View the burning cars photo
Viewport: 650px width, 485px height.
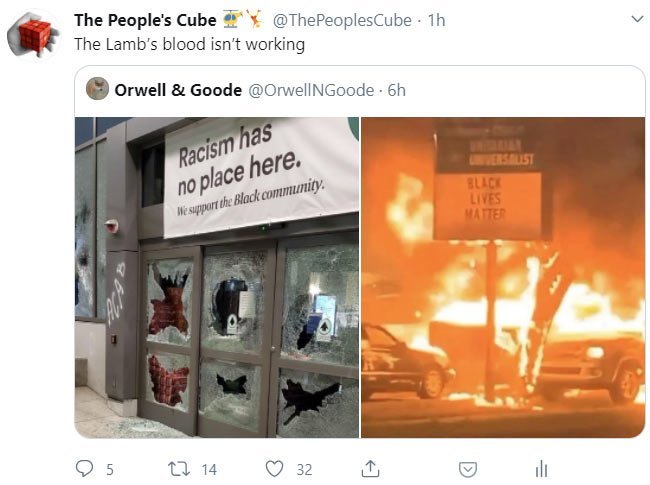[x=503, y=277]
